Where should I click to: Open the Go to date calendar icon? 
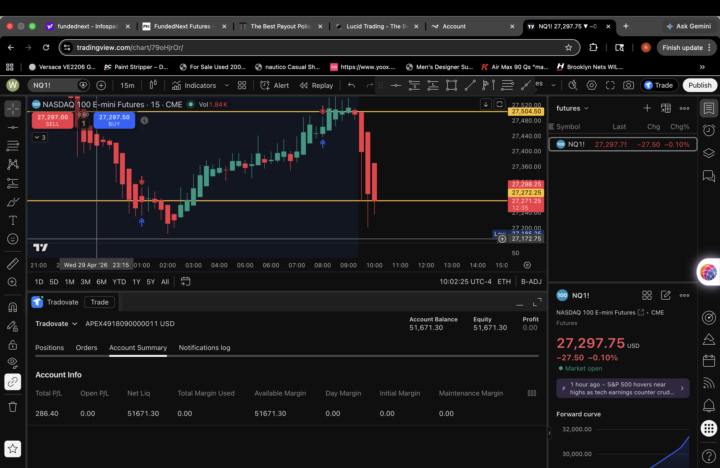pyautogui.click(x=186, y=282)
